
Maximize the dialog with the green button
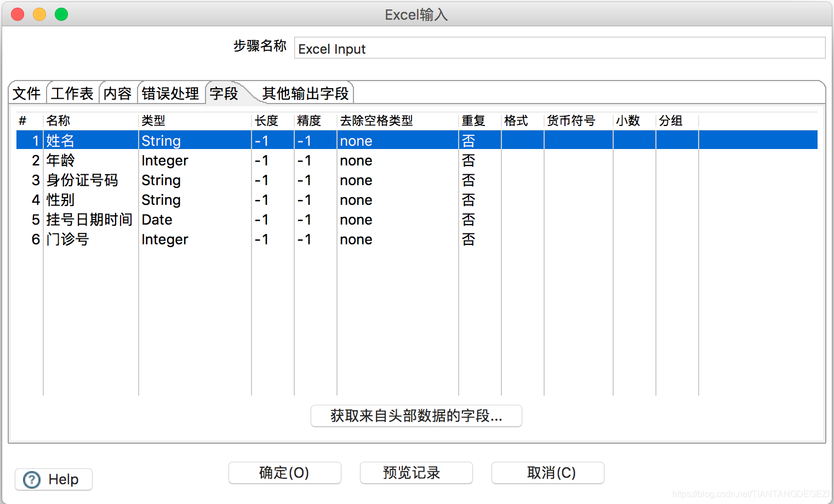(x=61, y=14)
